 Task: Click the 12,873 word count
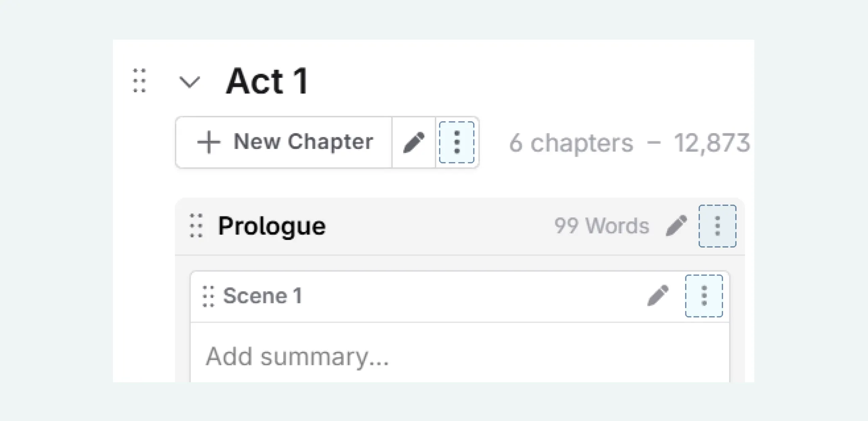tap(714, 143)
